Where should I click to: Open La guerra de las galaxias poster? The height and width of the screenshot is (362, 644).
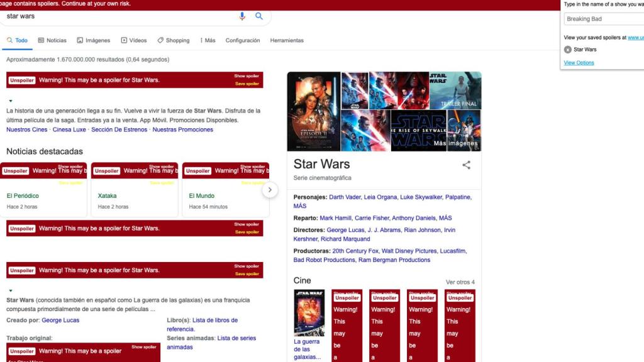point(309,313)
